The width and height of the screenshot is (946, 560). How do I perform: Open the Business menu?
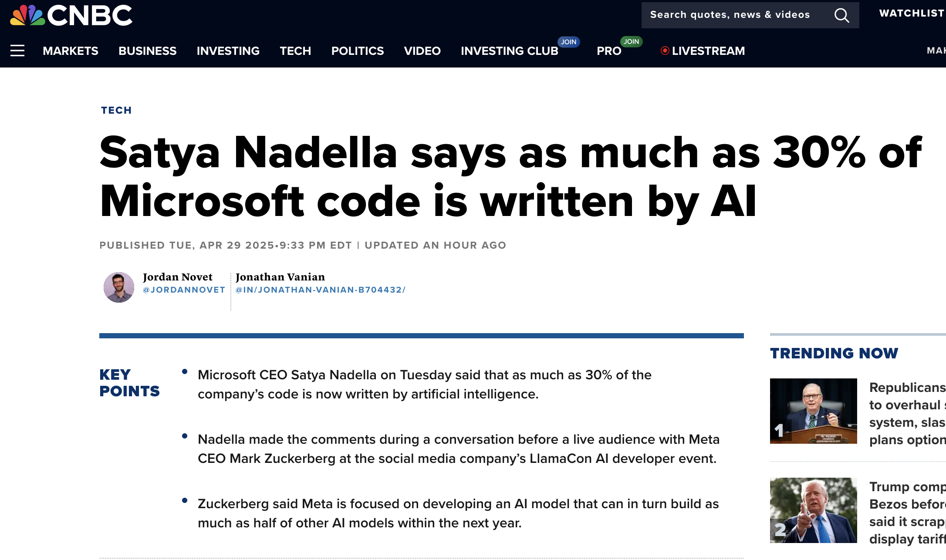[147, 51]
